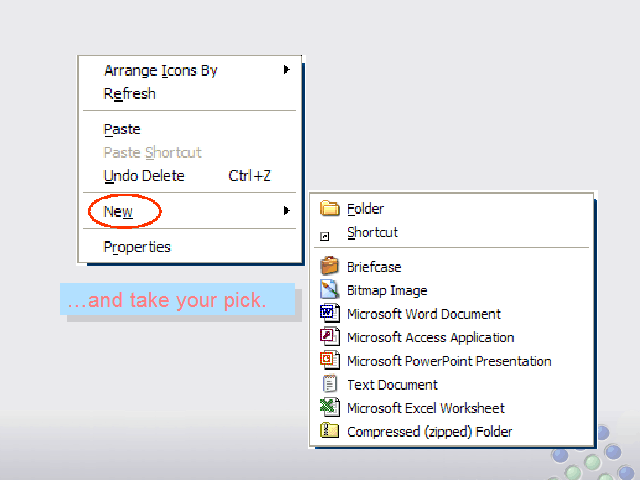640x480 pixels.
Task: Click the Excel Worksheet icon
Action: (329, 408)
